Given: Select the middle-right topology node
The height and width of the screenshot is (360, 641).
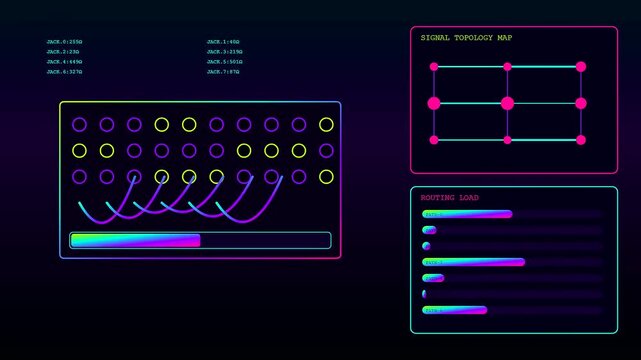Looking at the screenshot, I should (581, 103).
